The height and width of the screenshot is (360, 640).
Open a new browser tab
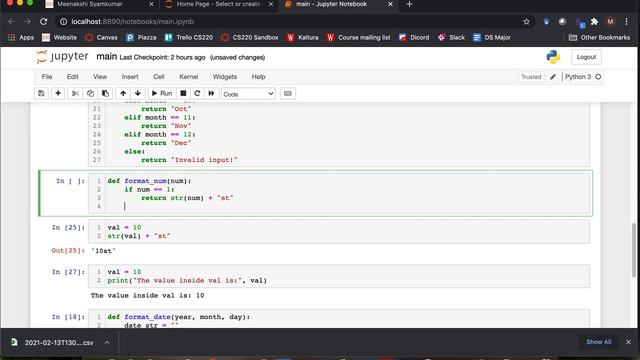[409, 4]
